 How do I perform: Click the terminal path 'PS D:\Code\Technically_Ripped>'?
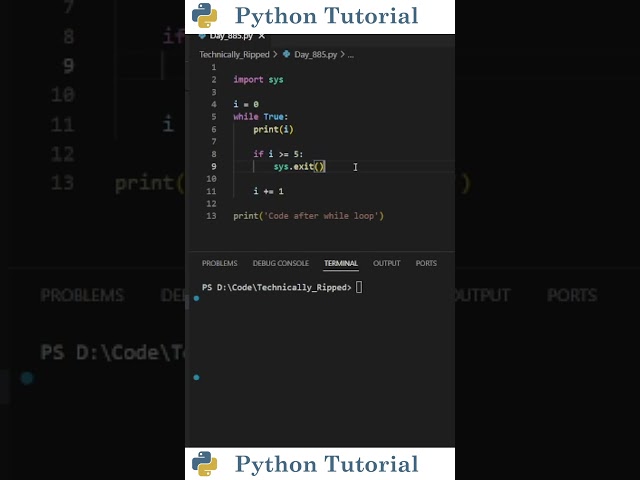click(277, 287)
